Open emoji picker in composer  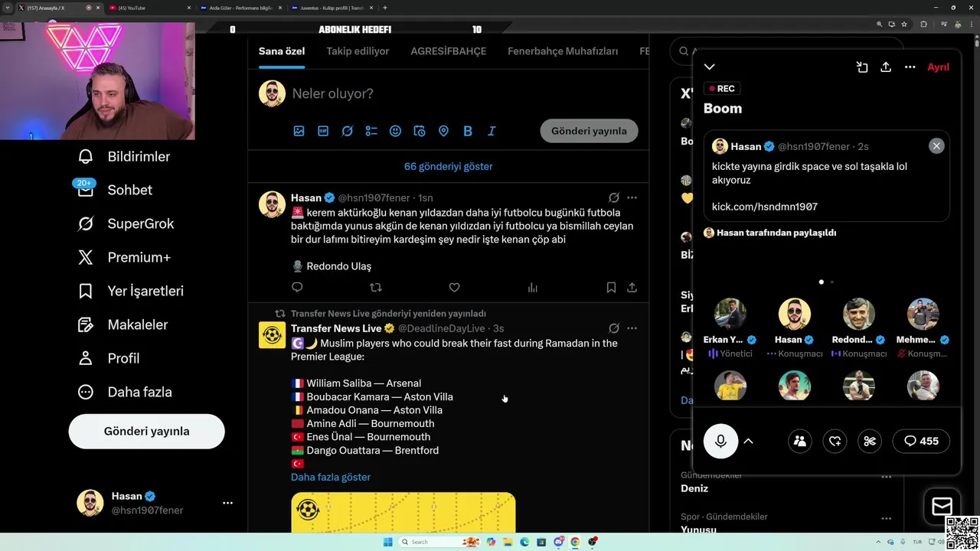(395, 131)
